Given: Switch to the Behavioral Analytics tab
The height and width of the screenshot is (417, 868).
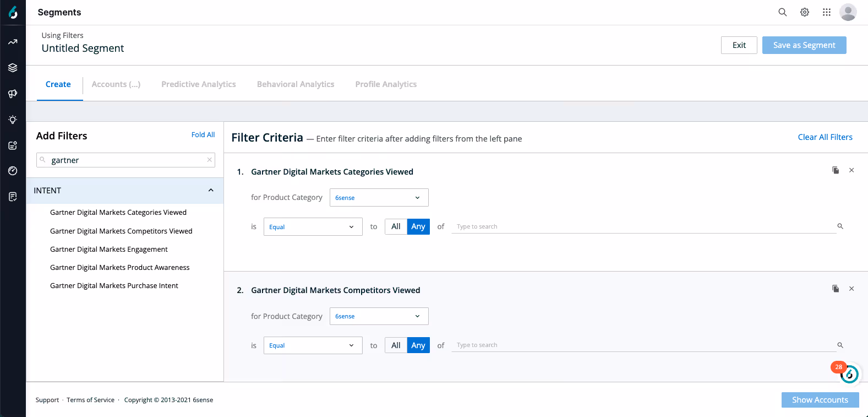Looking at the screenshot, I should [x=296, y=84].
